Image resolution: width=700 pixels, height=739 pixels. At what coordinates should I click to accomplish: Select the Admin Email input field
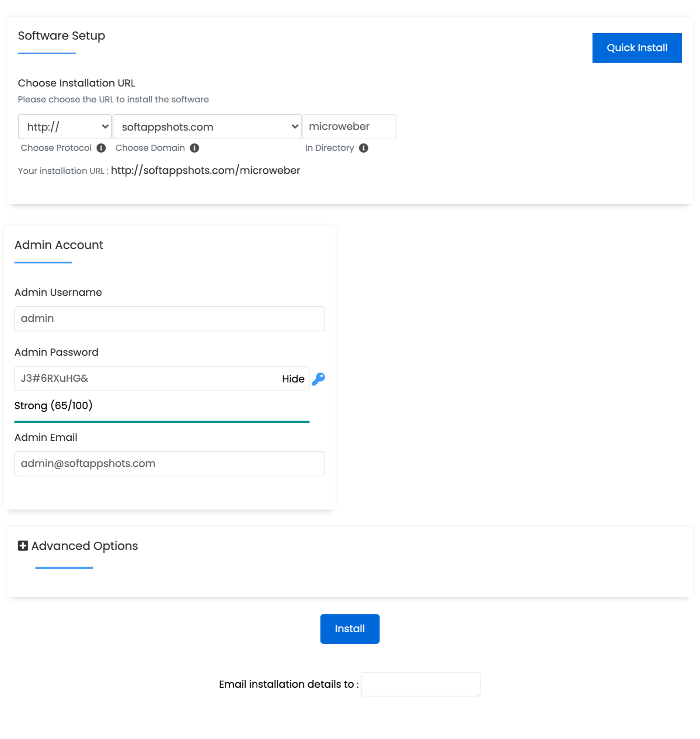tap(169, 463)
